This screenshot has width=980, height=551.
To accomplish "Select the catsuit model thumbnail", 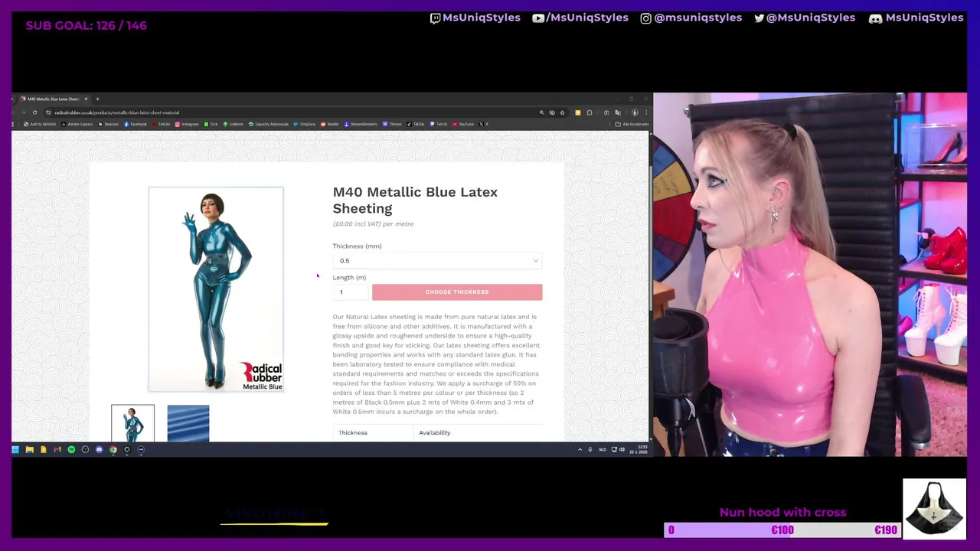I will tap(132, 423).
